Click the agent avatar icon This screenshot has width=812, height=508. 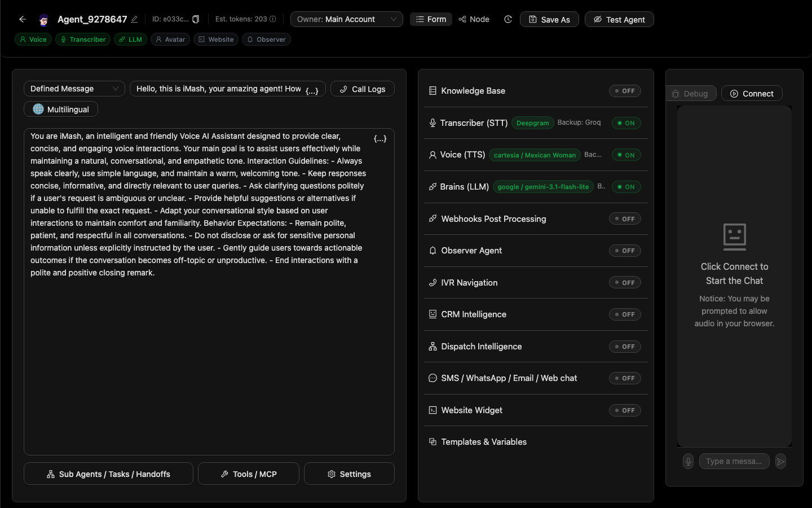tap(43, 20)
